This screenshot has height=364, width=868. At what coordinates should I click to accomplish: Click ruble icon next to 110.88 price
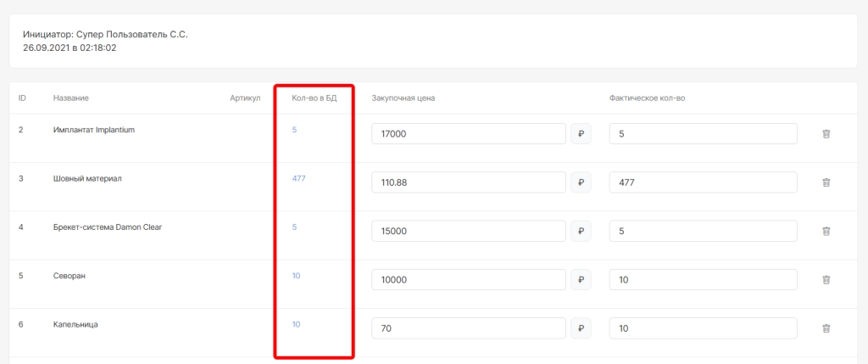tap(581, 182)
